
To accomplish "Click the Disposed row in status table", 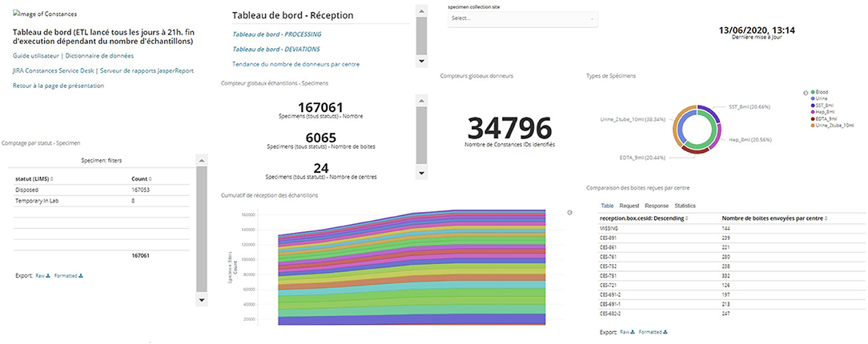I will pos(102,190).
